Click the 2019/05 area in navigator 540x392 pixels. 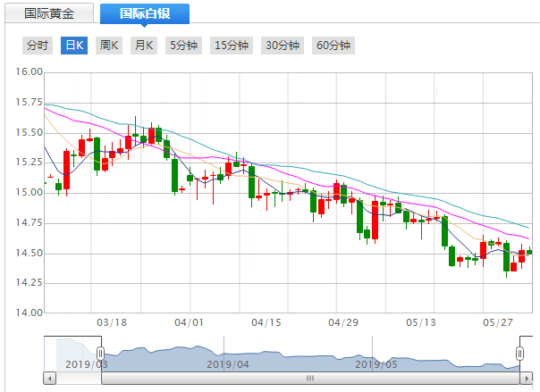pyautogui.click(x=375, y=363)
